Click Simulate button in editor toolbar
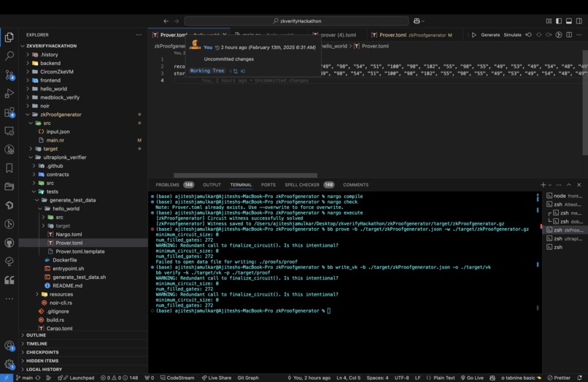The image size is (588, 382). point(512,34)
